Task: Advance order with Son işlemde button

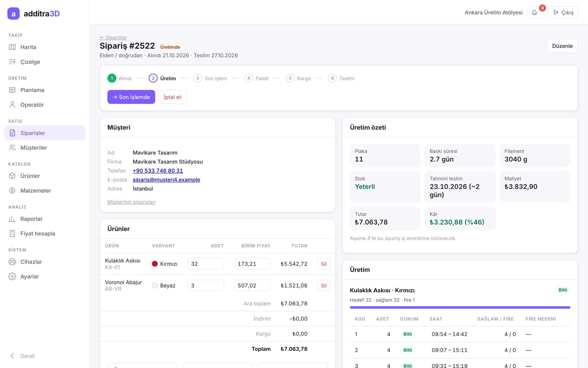Action: coord(131,97)
